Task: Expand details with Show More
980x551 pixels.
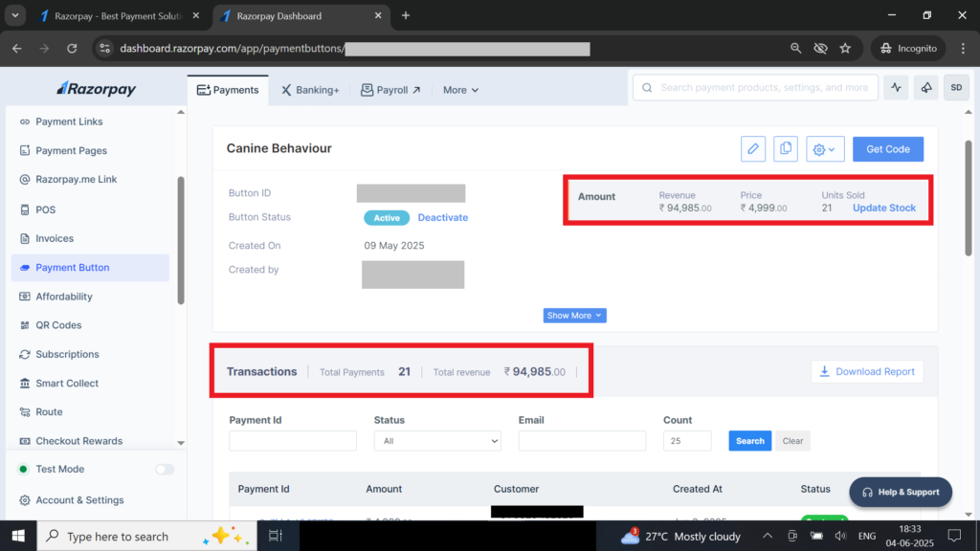Action: [x=574, y=316]
